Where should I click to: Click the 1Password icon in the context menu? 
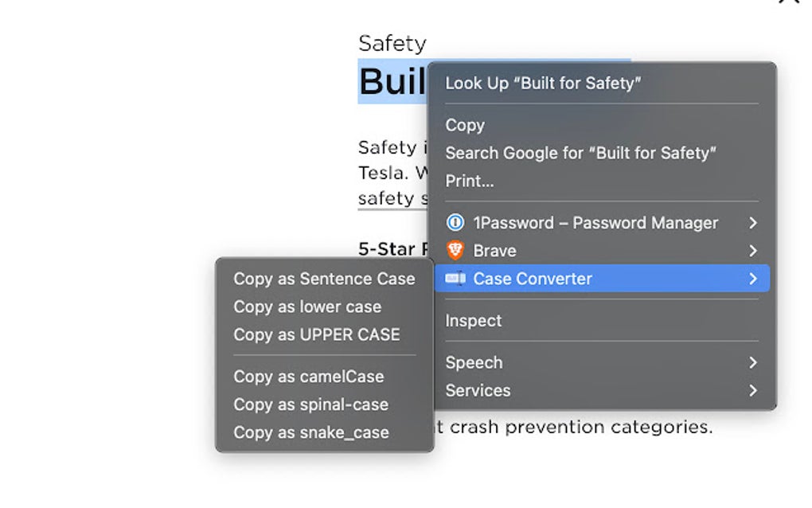(454, 223)
